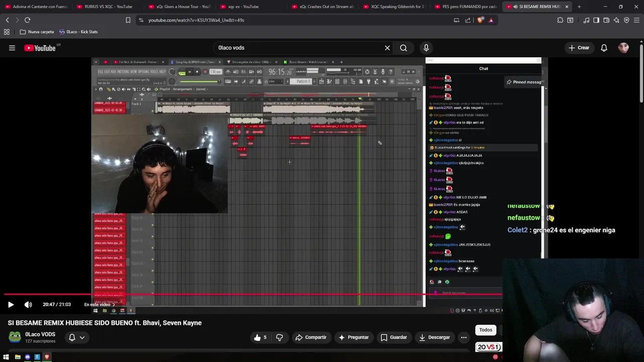Toggle the browser sidebar panel icon
This screenshot has width=644, height=362.
pos(596,20)
